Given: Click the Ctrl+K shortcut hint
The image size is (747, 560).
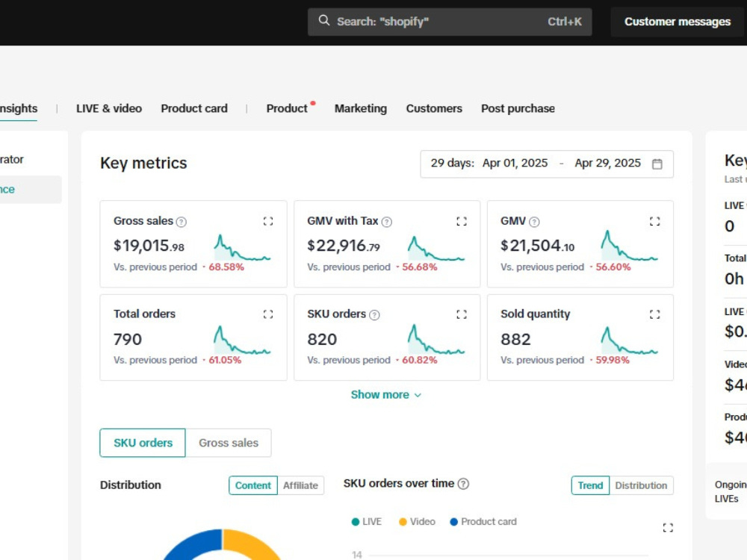Looking at the screenshot, I should 565,22.
